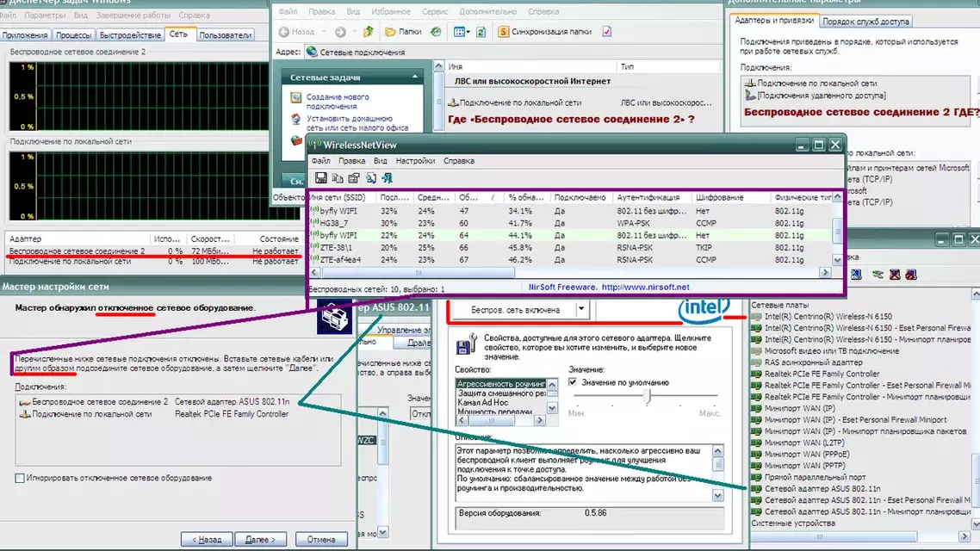Open the properties icon in WirelessNetView toolbar

coord(370,178)
